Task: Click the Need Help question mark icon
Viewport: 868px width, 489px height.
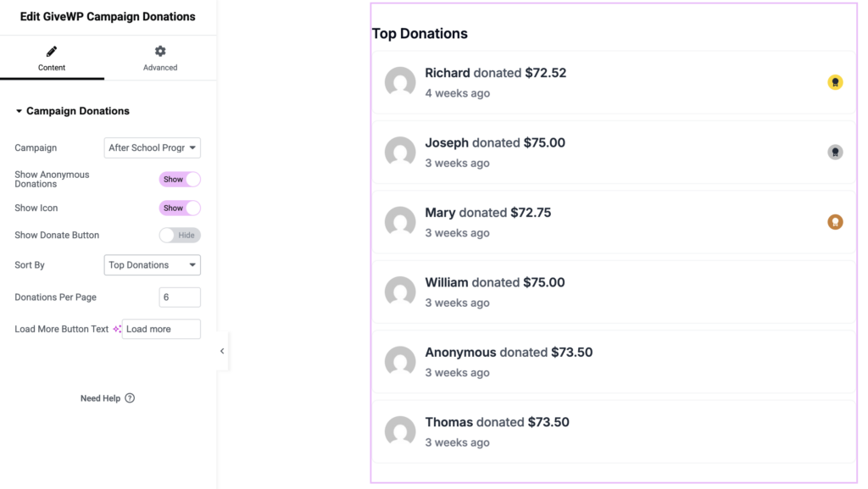Action: pyautogui.click(x=130, y=398)
